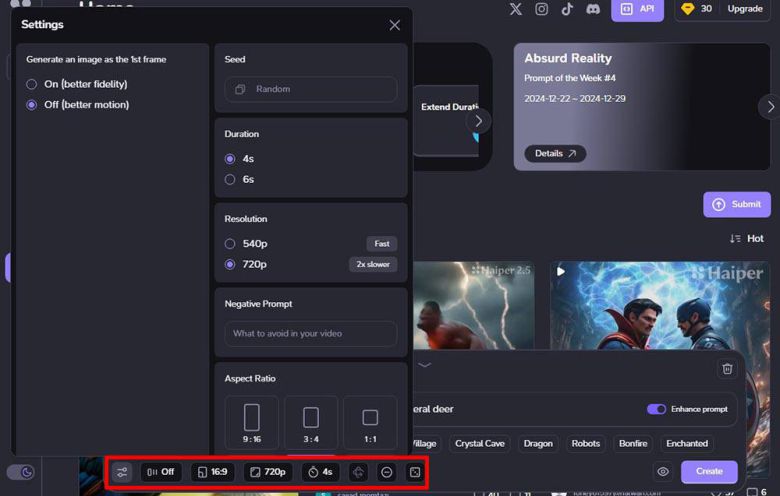Open the Instagram link icon
This screenshot has width=780, height=496.
[x=541, y=9]
